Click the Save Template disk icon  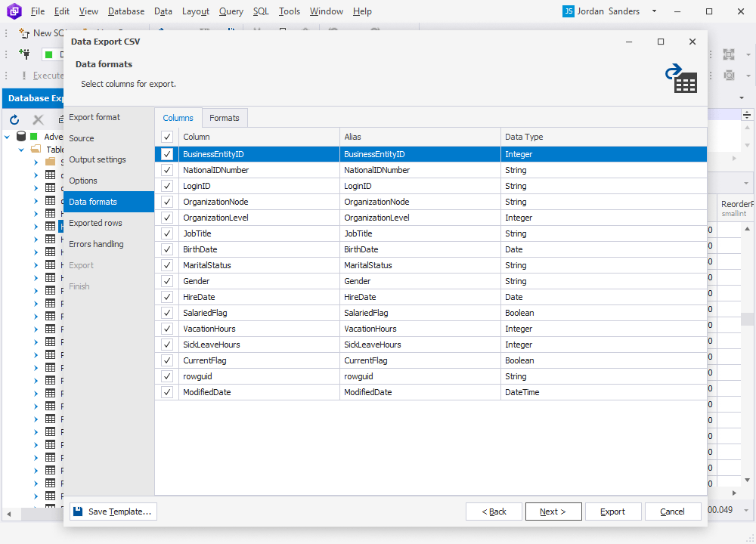point(78,512)
